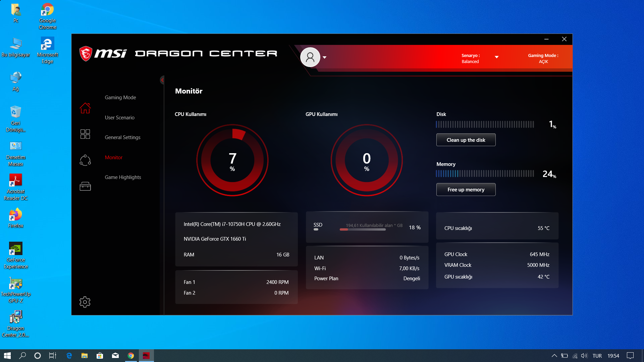Go to General Settings menu item

(x=122, y=137)
